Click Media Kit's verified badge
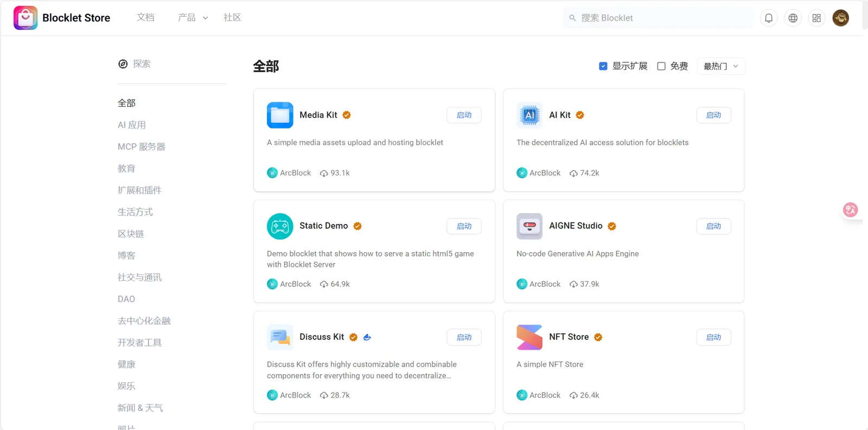 [x=347, y=115]
